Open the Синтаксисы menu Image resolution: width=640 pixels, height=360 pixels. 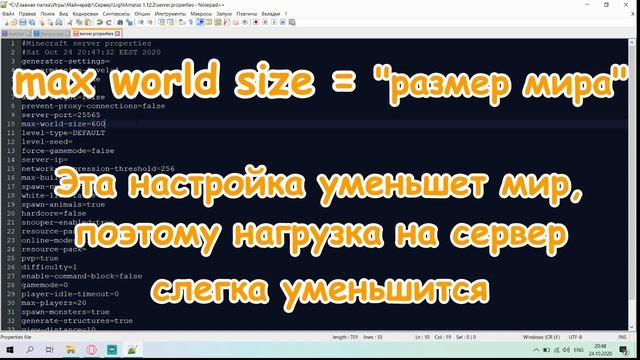pyautogui.click(x=116, y=13)
